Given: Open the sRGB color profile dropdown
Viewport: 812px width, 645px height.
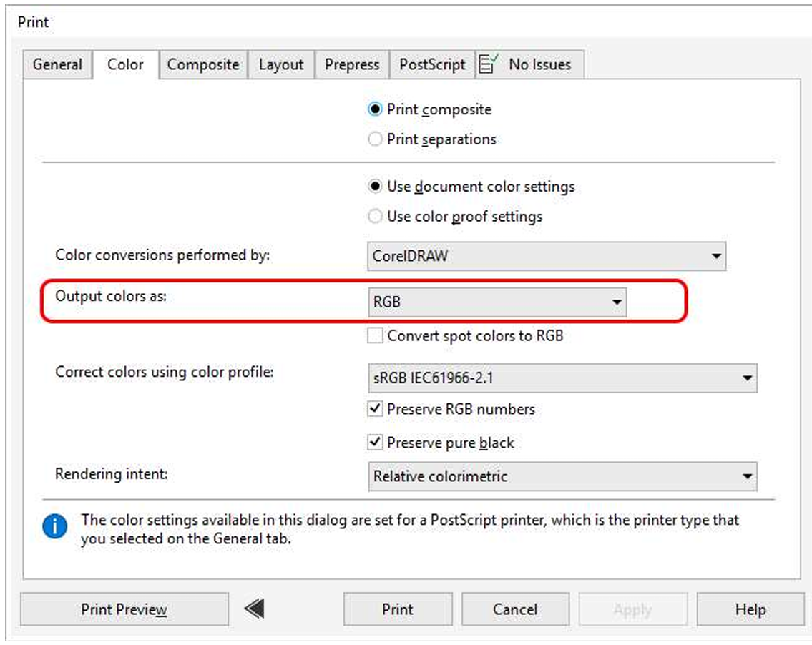Looking at the screenshot, I should pos(562,378).
